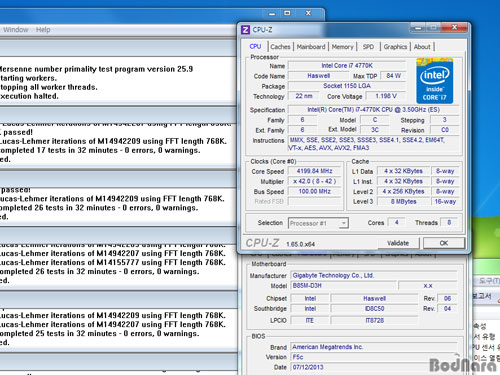Click the L1 Data value '4 x 32 KBytes'
Screen dimensions: 500x375
pos(403,171)
